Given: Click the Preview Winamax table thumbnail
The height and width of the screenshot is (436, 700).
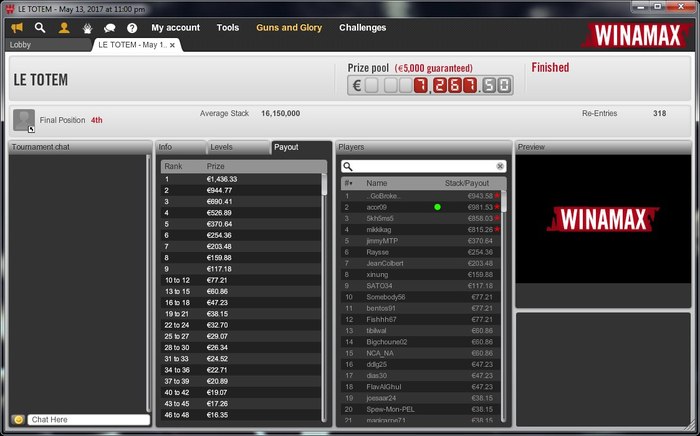Looking at the screenshot, I should pyautogui.click(x=603, y=219).
